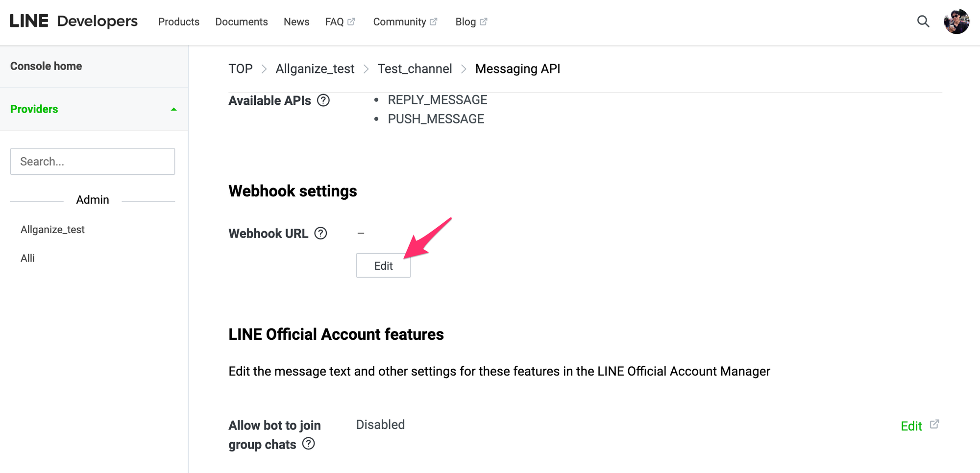Click the LINE Official Account features heading

(x=336, y=334)
